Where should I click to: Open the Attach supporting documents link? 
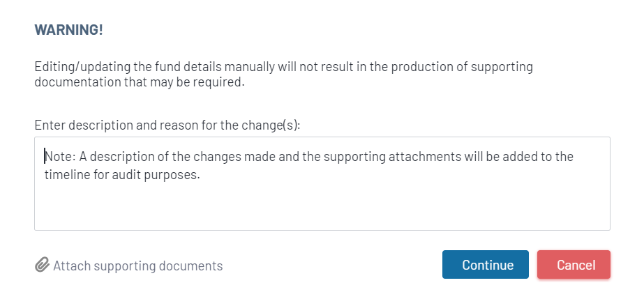tap(137, 266)
